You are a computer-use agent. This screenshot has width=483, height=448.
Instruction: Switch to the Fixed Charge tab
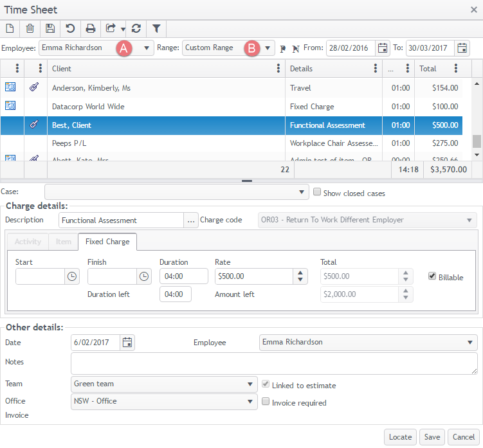point(107,242)
